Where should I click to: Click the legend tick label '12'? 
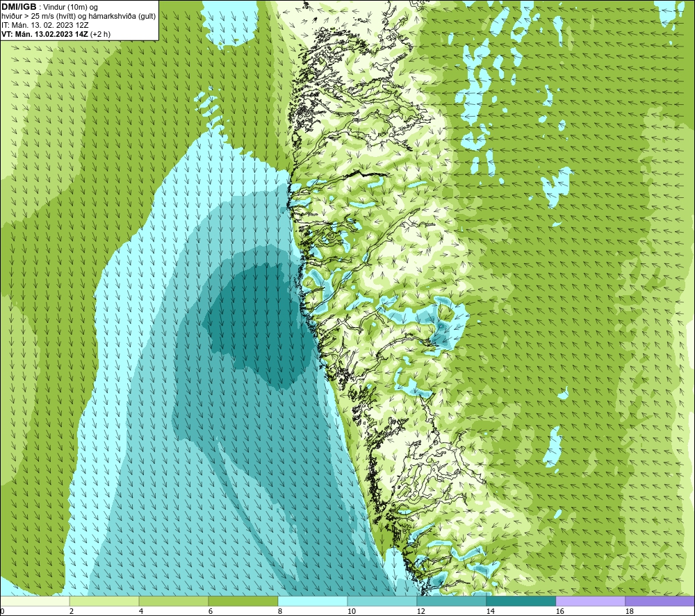pyautogui.click(x=420, y=612)
